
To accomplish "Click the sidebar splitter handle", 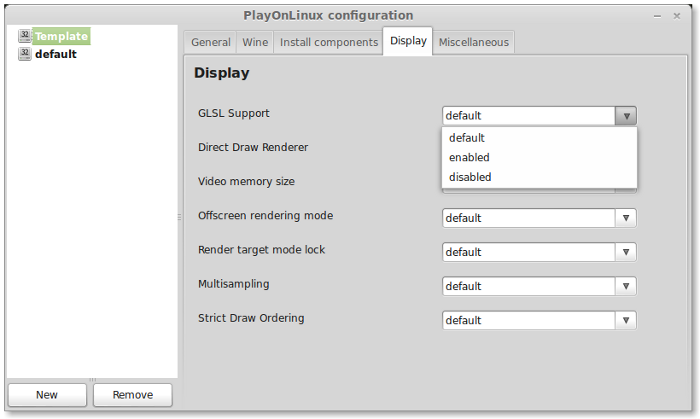I will [x=179, y=217].
